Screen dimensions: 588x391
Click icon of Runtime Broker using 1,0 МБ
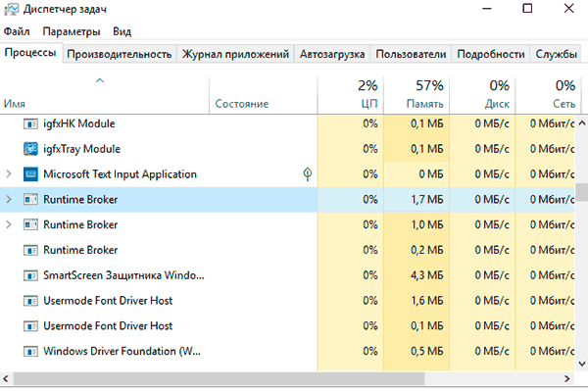click(x=30, y=224)
